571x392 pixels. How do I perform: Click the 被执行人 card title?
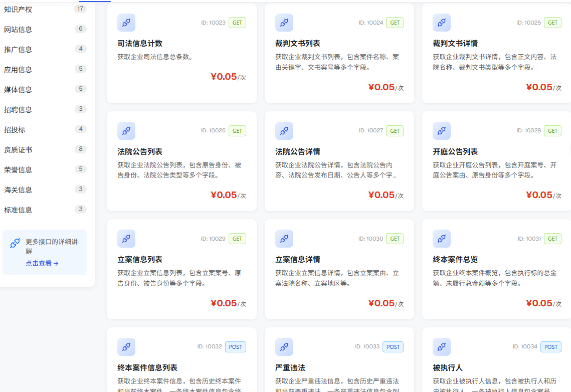tap(448, 367)
